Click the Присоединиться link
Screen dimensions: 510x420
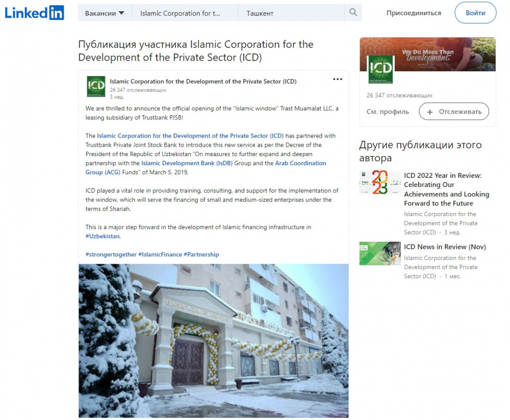414,13
